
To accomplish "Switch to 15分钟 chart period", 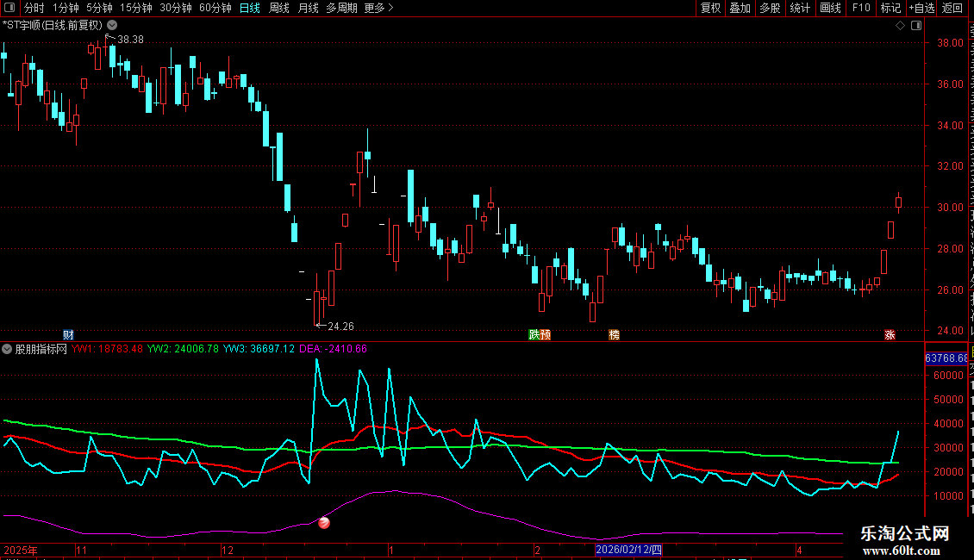I will [x=135, y=8].
